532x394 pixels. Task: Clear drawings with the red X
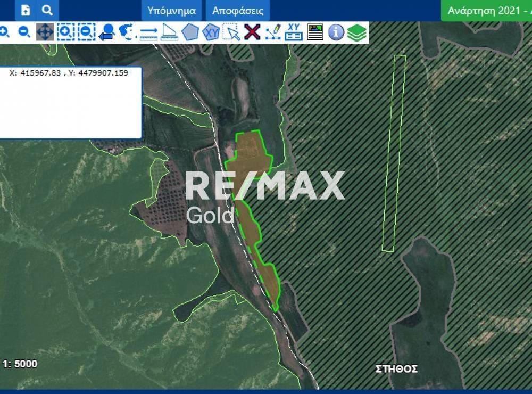click(x=252, y=32)
